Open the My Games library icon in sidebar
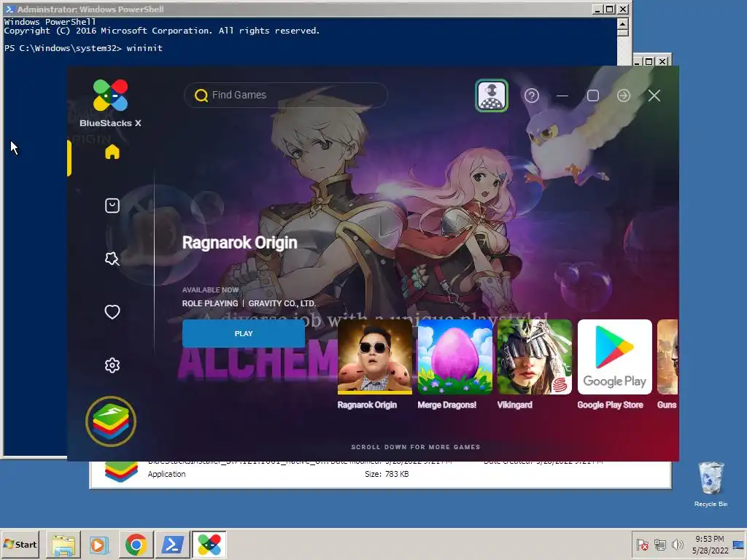The image size is (747, 560). click(x=112, y=206)
